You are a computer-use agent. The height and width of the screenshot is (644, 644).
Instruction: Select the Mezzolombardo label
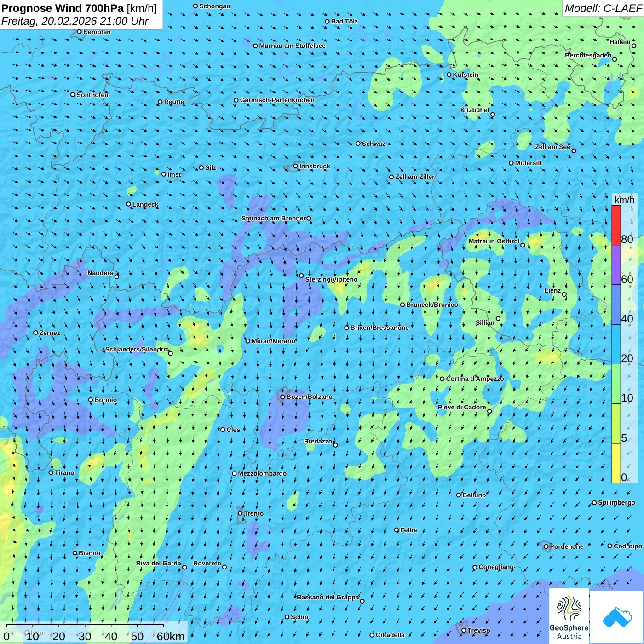pyautogui.click(x=262, y=473)
